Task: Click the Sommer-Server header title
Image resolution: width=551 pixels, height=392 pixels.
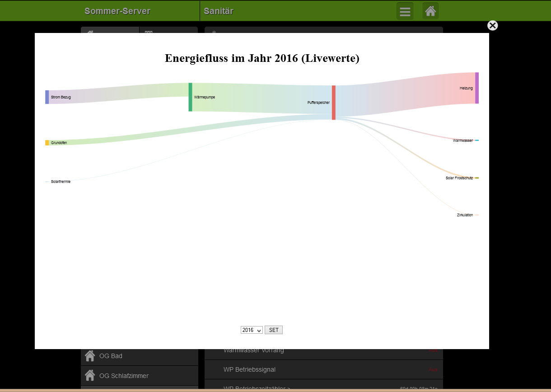Action: click(x=117, y=11)
